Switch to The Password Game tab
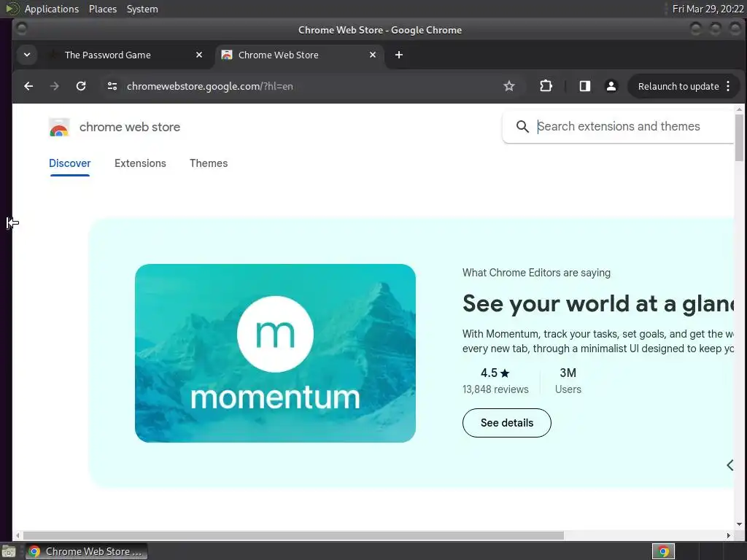Viewport: 747px width, 560px height. pyautogui.click(x=108, y=55)
